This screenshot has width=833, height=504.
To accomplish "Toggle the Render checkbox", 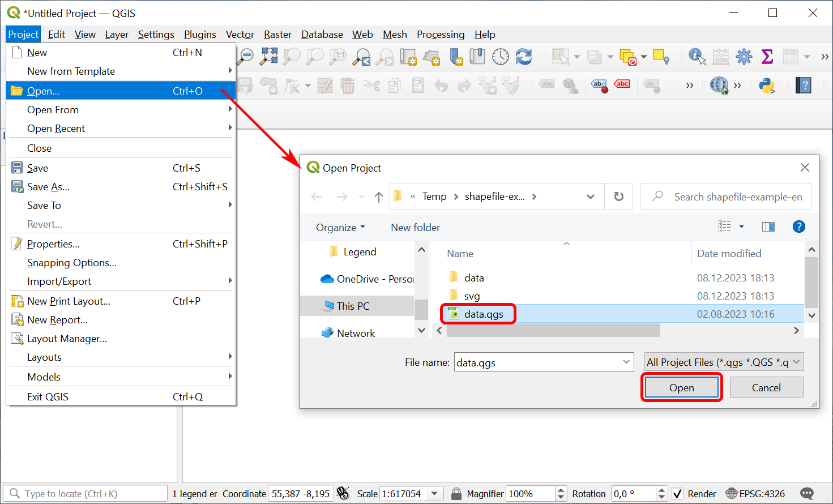I will [x=677, y=494].
